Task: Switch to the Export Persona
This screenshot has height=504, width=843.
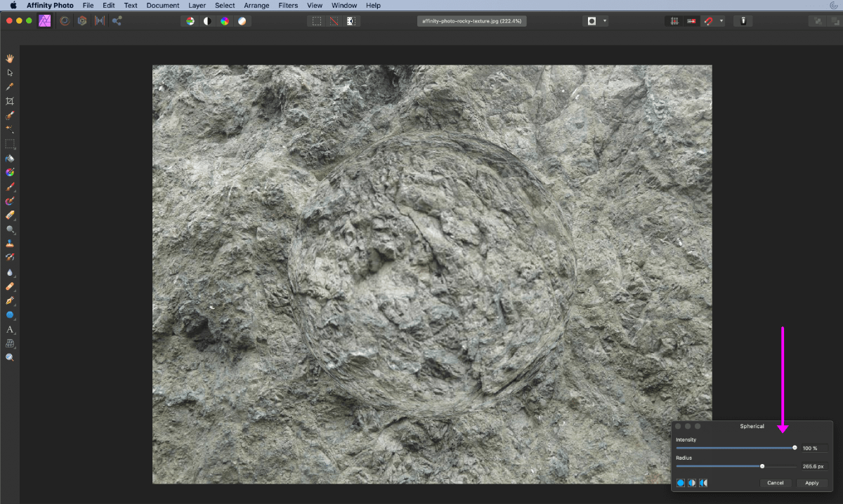Action: 117,21
